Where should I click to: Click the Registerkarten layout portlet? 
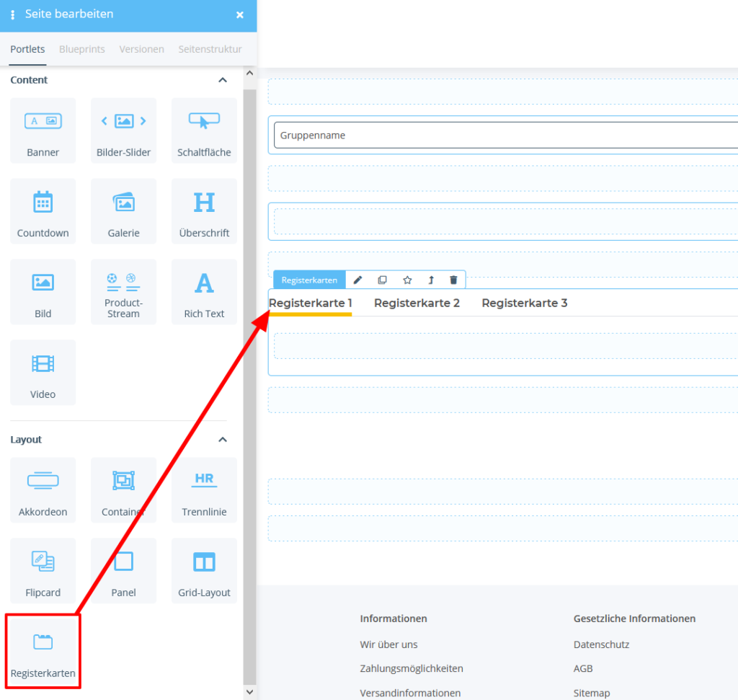click(43, 651)
